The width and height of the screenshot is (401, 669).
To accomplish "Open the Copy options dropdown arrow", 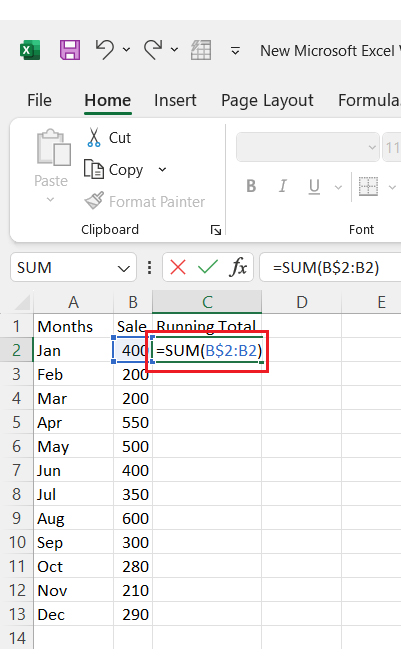I will click(162, 169).
